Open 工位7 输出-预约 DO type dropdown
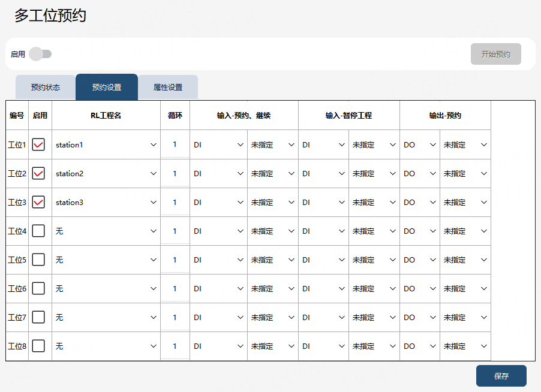Viewport: 541px width, 392px height. click(x=420, y=317)
